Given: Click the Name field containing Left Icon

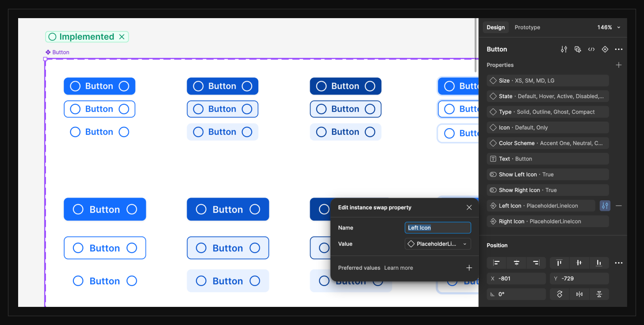Looking at the screenshot, I should click(438, 228).
